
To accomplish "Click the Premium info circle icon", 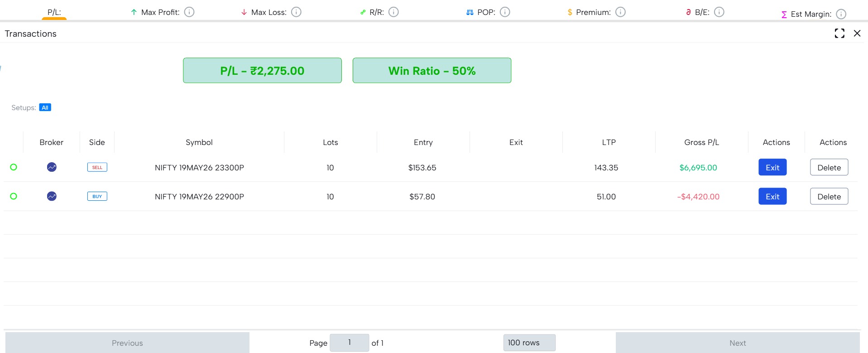I will (621, 12).
